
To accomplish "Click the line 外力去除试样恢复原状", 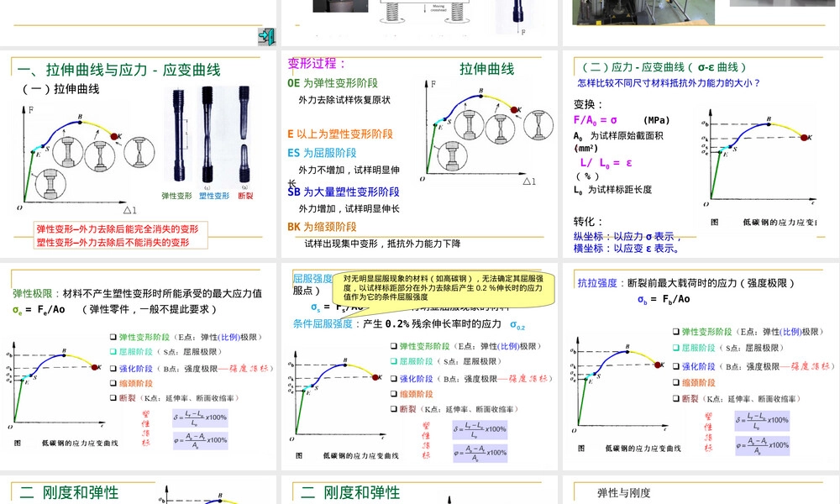I will click(x=344, y=100).
